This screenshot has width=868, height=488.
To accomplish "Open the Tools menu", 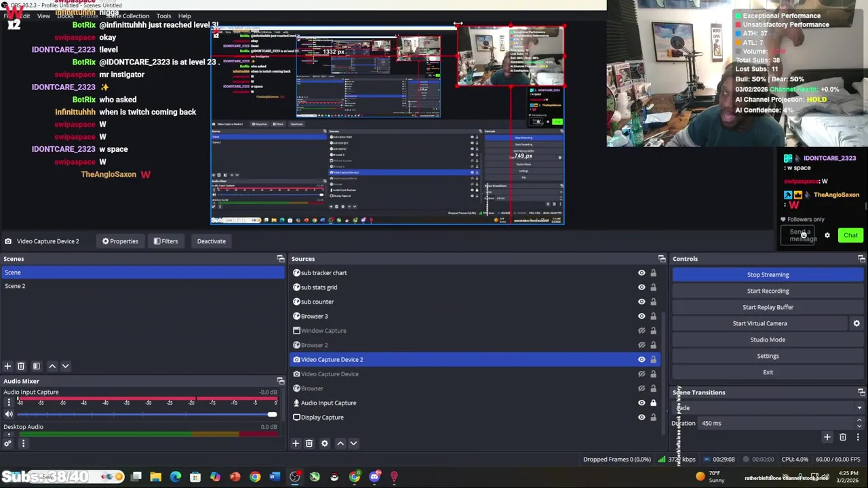I will point(164,16).
